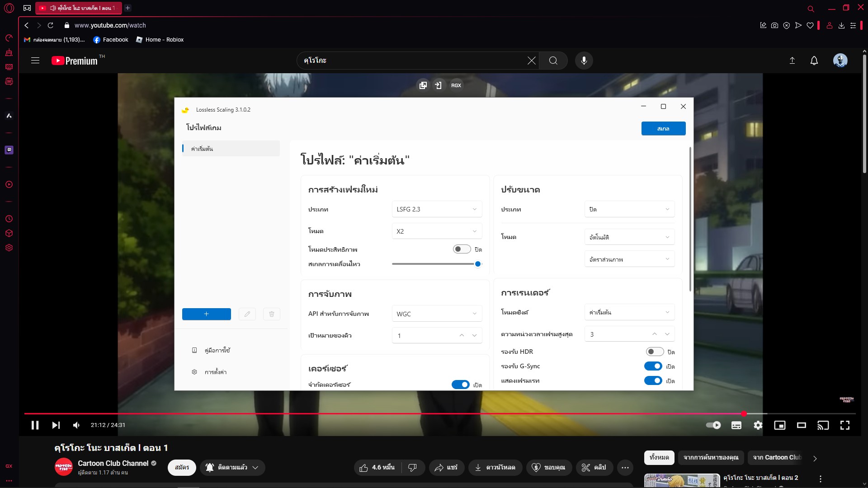Viewport: 868px width, 488px height.
Task: Open the YouTube account avatar menu
Action: 840,61
